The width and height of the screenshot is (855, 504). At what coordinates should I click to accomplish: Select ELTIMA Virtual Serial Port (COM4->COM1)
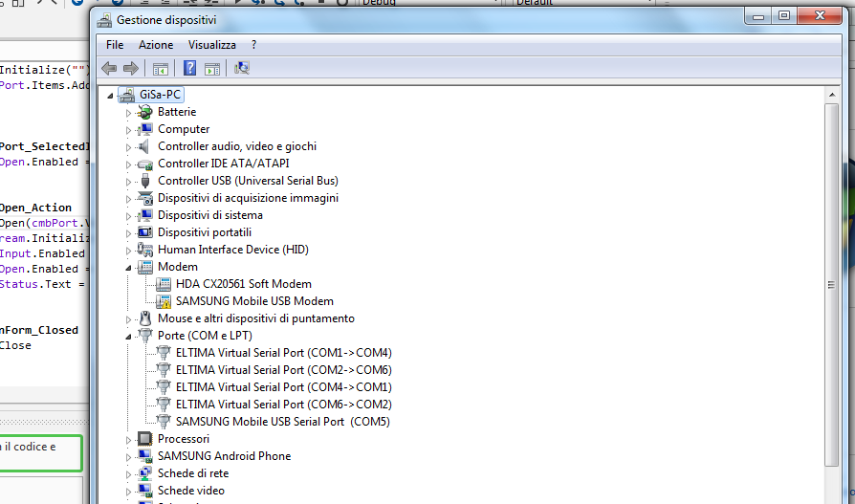click(283, 387)
